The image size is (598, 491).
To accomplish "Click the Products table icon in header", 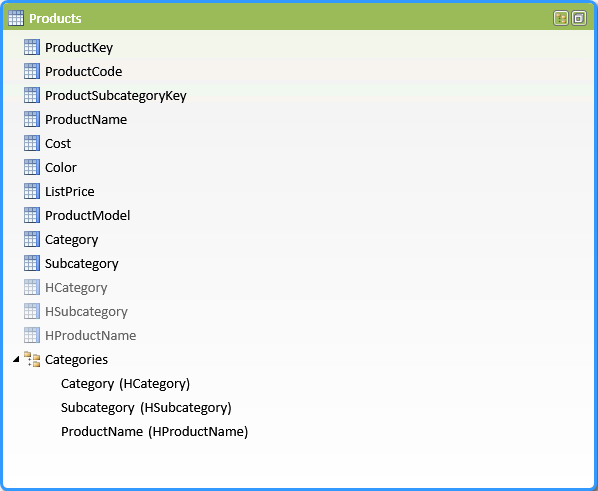I will pyautogui.click(x=16, y=18).
